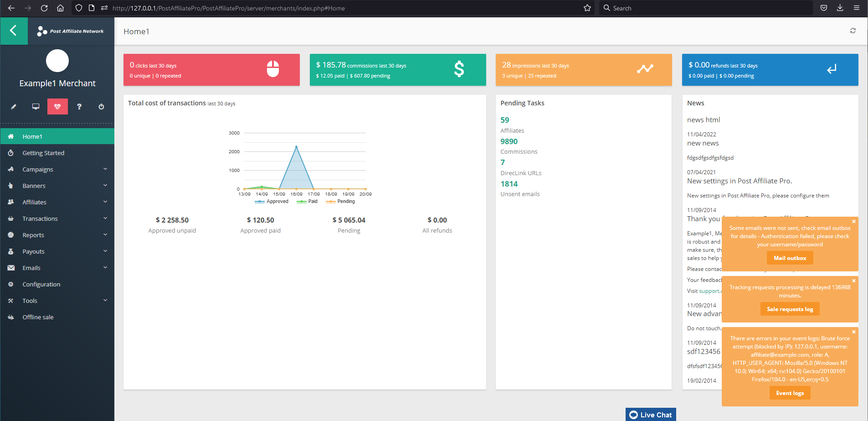Viewport: 868px width, 421px height.
Task: Open help via the question mark icon
Action: coord(79,106)
